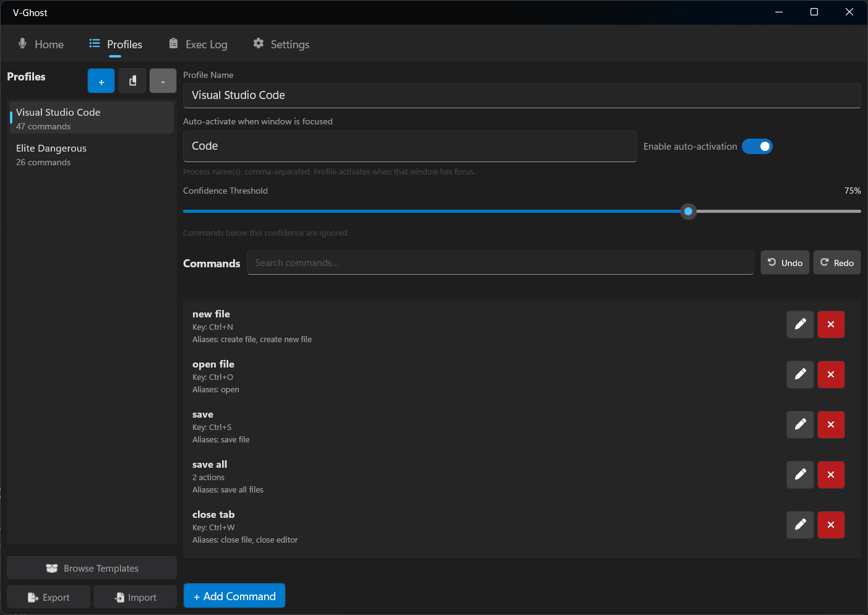The height and width of the screenshot is (615, 868).
Task: Click the add new profile plus button
Action: [101, 81]
